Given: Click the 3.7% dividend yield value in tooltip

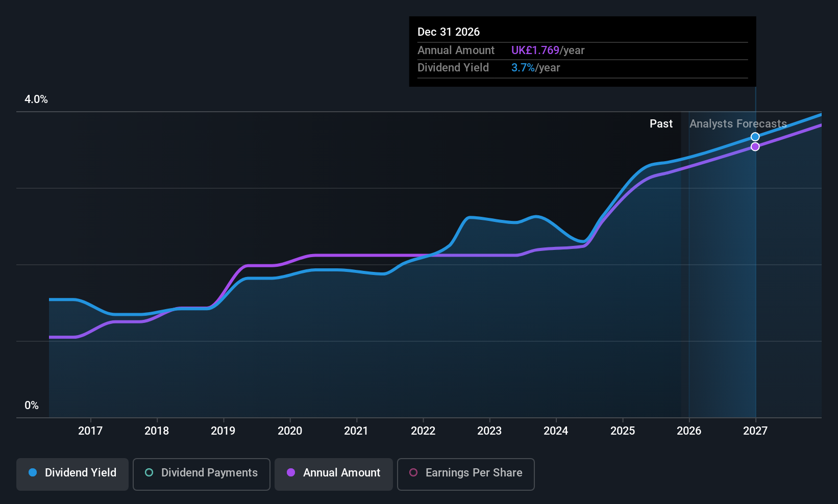Looking at the screenshot, I should tap(523, 67).
